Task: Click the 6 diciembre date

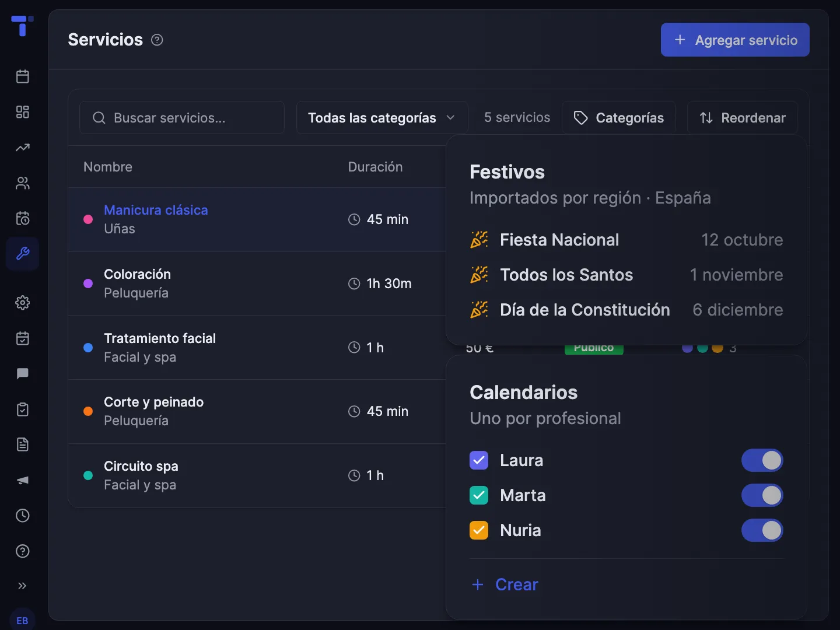Action: click(738, 310)
